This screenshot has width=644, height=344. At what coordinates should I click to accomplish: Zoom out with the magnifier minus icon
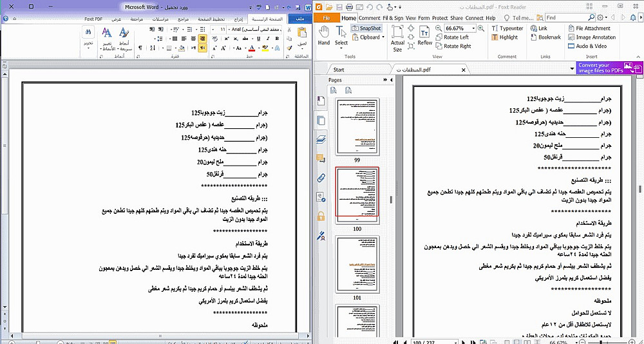438,28
